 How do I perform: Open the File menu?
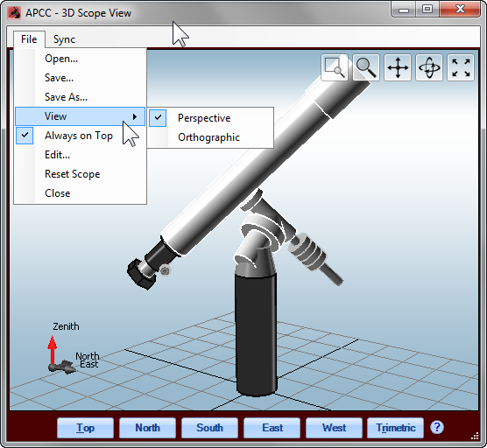29,39
